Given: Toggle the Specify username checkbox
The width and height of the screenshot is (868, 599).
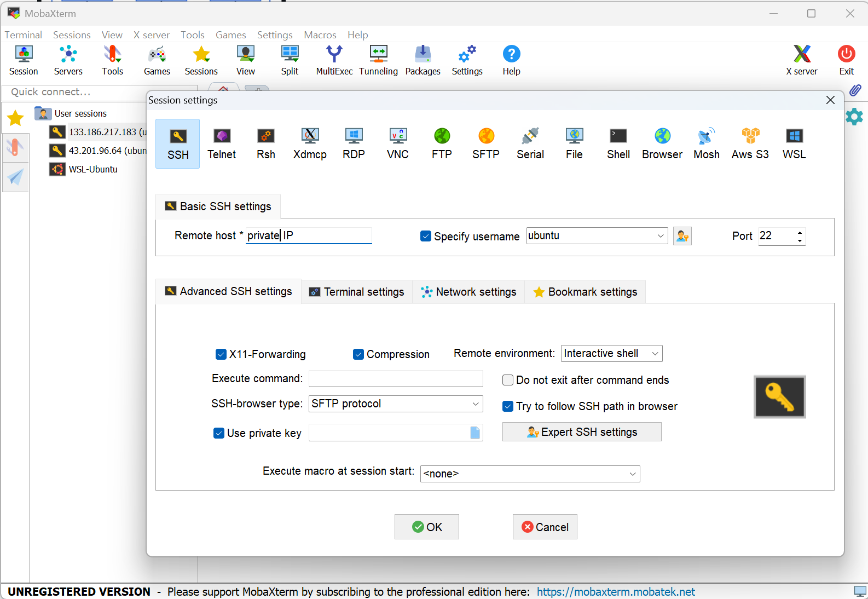Looking at the screenshot, I should click(426, 236).
